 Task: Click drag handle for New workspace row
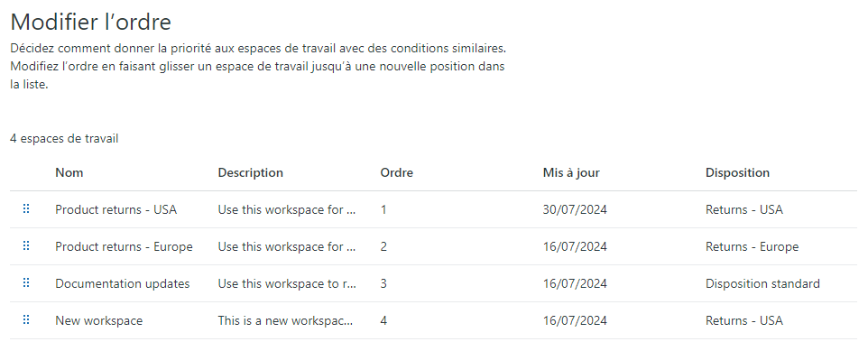(26, 320)
